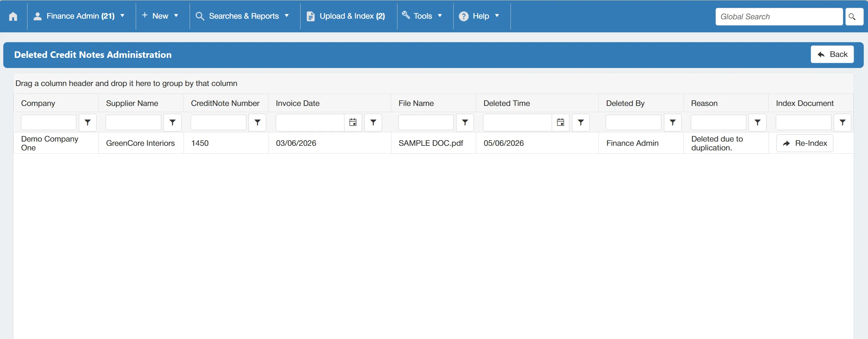Click Re-Index for SAMPLE DOC.pdf
Image resolution: width=868 pixels, height=339 pixels.
point(805,144)
